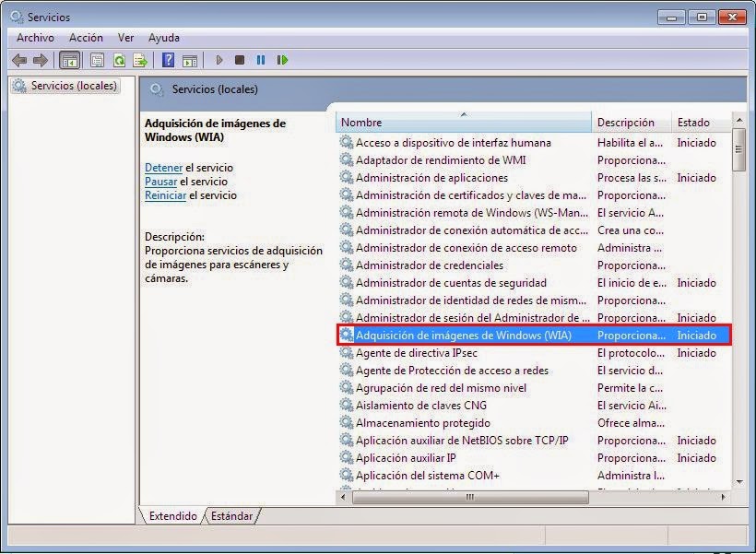
Task: Click the horizontal scrollbar thumb
Action: (x=470, y=497)
